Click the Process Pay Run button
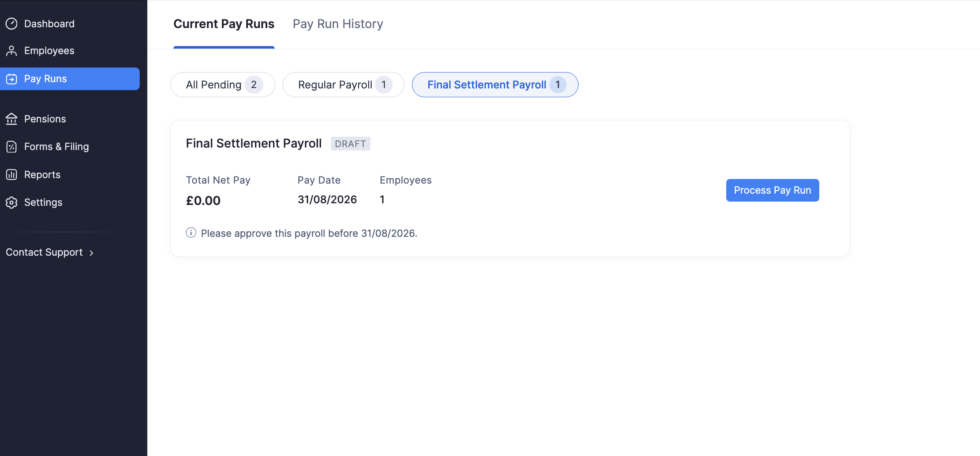Image resolution: width=980 pixels, height=456 pixels. tap(772, 190)
